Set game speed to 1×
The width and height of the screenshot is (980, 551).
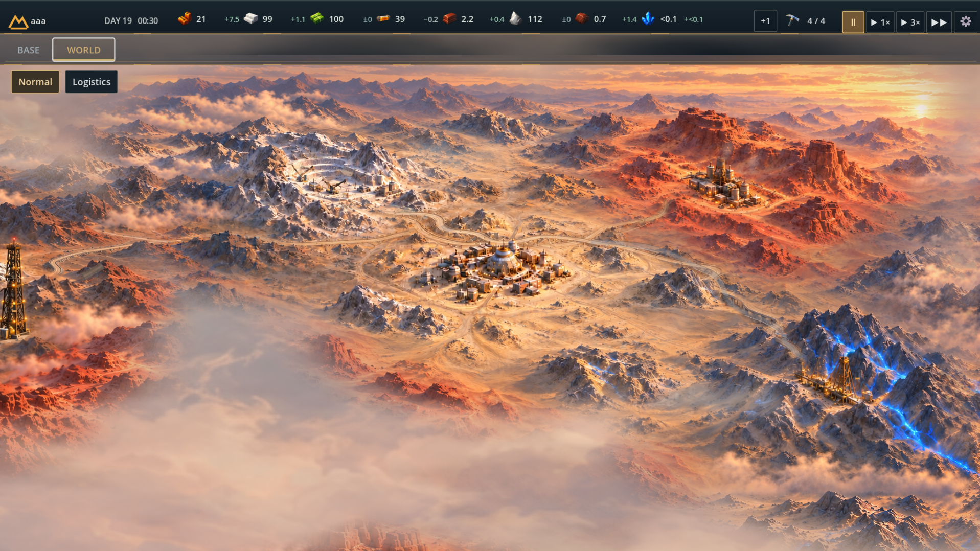click(880, 22)
